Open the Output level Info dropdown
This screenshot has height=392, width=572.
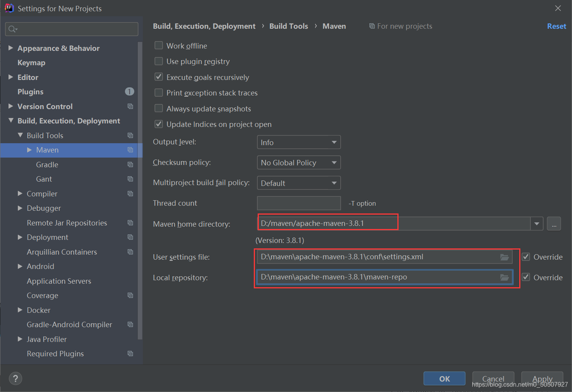[x=299, y=142]
